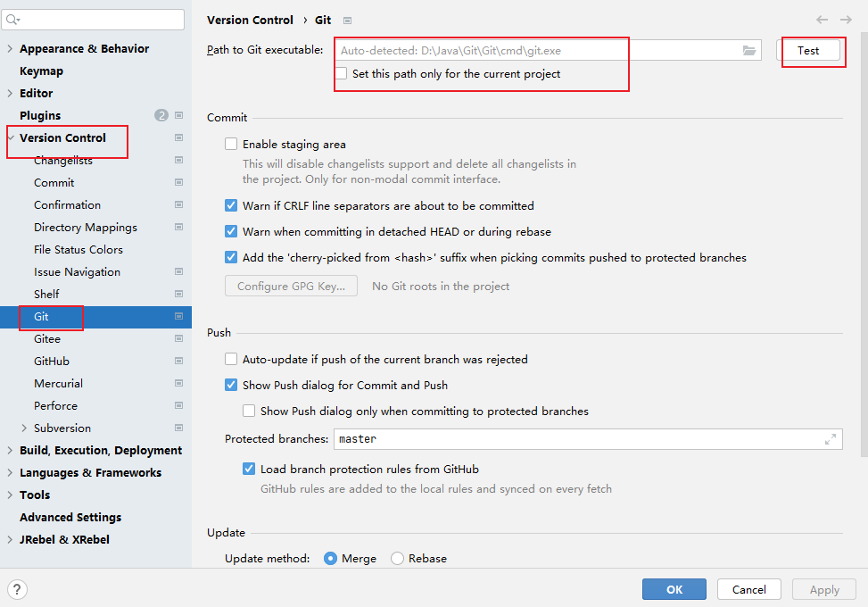Open the Keymap settings page

click(x=41, y=71)
